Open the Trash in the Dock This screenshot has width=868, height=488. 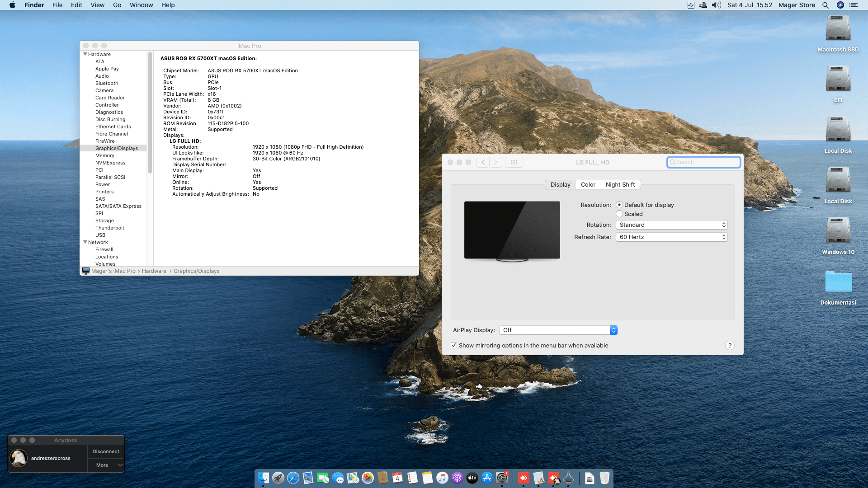point(604,478)
